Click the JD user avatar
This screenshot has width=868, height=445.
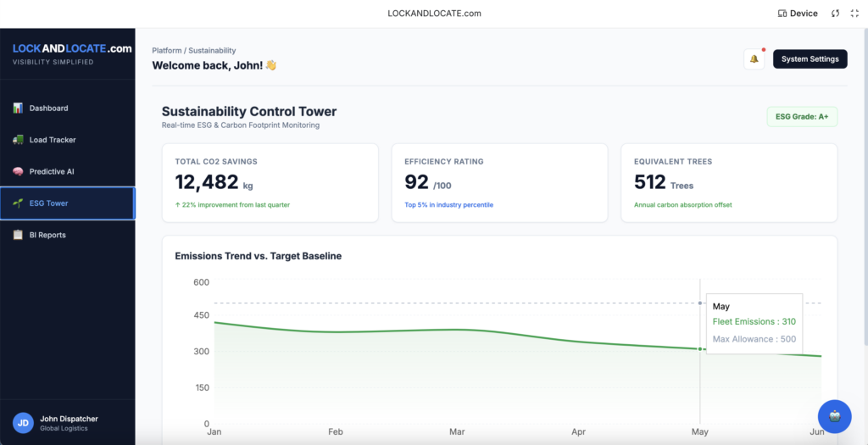click(x=23, y=423)
